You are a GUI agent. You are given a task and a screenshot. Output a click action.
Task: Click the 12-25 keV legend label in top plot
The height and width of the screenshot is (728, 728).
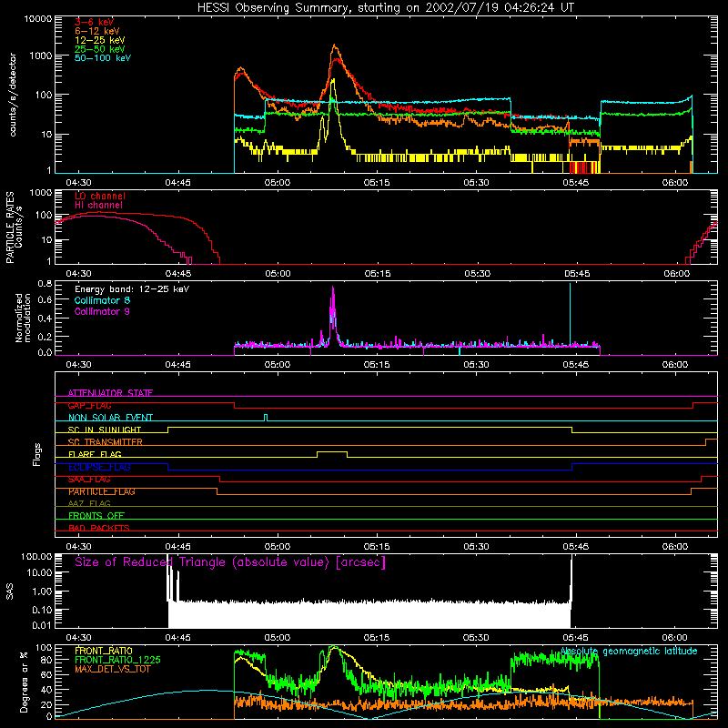[100, 40]
